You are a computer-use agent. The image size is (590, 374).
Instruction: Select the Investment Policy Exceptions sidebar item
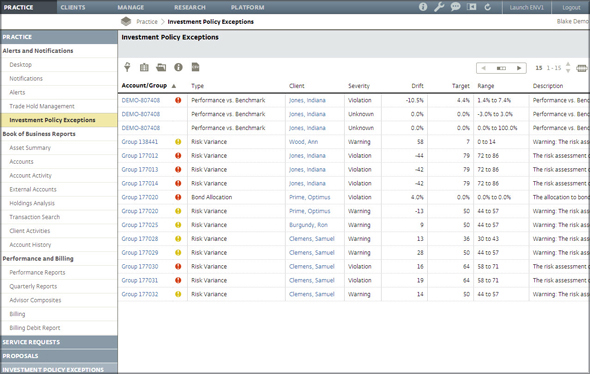tap(59, 120)
